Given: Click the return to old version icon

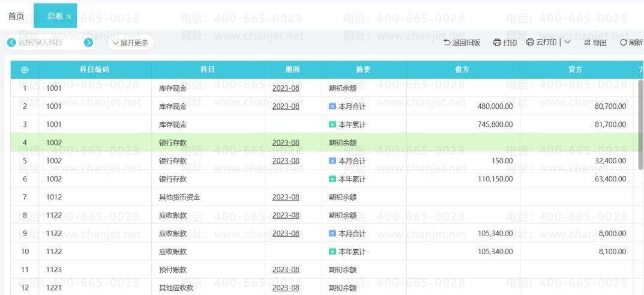Looking at the screenshot, I should click(447, 42).
